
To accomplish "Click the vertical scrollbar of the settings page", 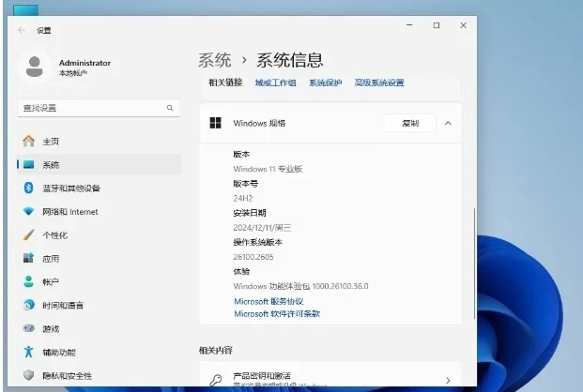I will 474,264.
